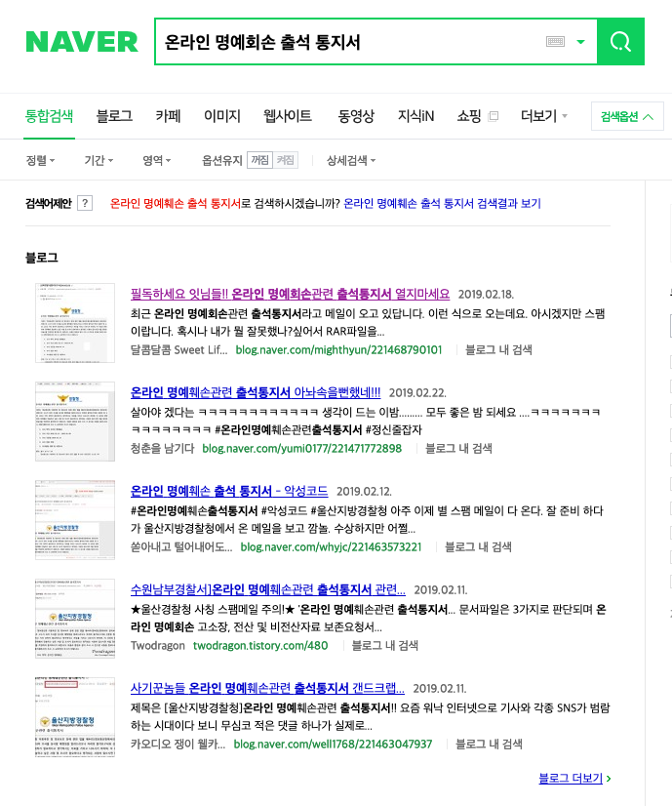This screenshot has height=806, width=672.
Task: Click the NAVER logo
Action: tap(82, 42)
